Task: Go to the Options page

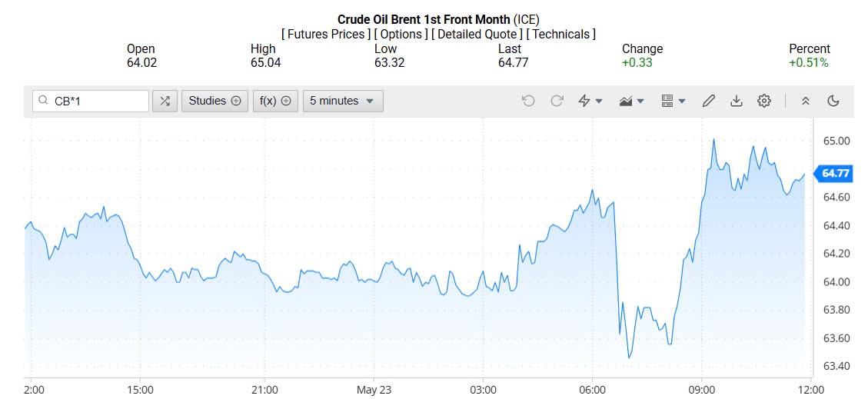Action: point(401,35)
